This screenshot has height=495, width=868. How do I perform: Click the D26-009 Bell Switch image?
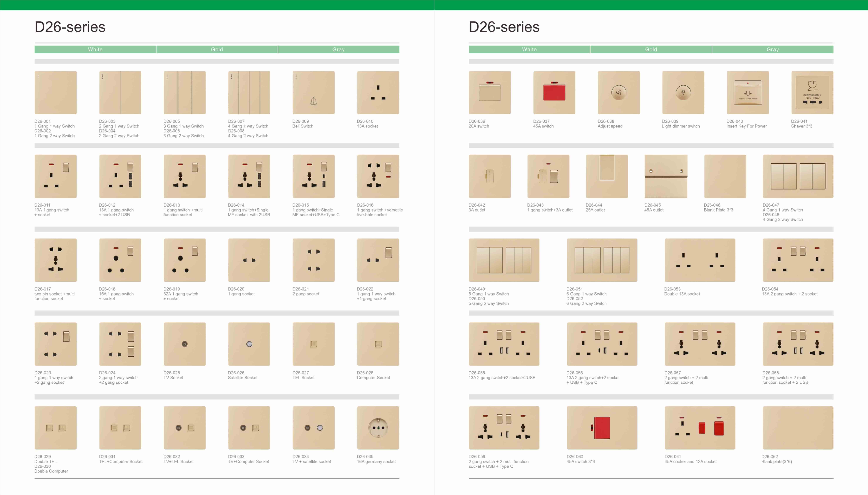(x=314, y=92)
